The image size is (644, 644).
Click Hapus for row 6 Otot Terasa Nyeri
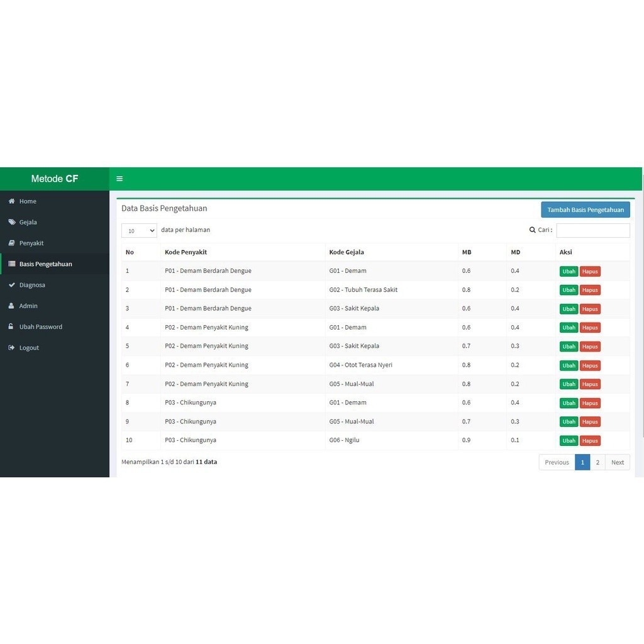(x=589, y=365)
